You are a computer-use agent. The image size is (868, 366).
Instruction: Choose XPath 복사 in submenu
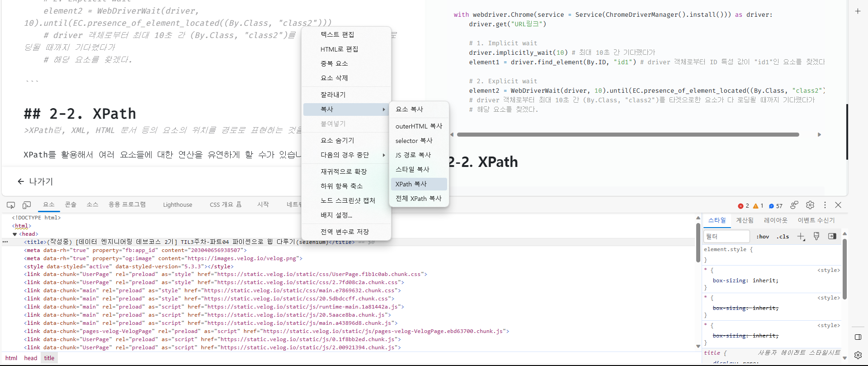[419, 184]
